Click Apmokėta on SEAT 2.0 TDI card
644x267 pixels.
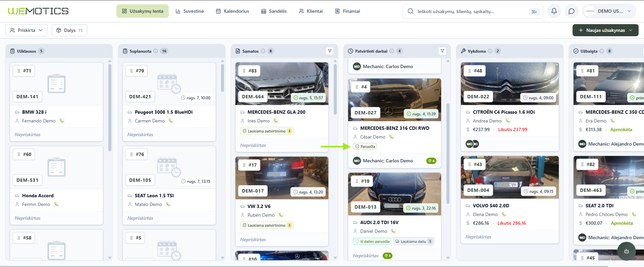(622, 223)
